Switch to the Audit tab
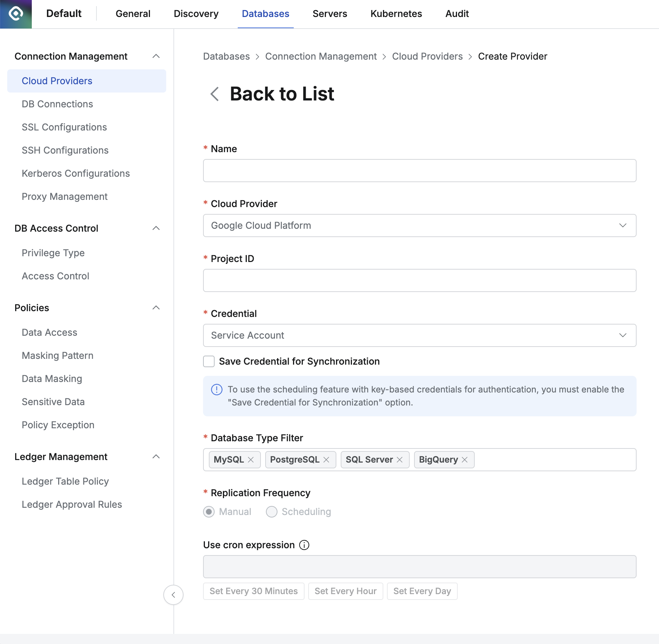659x644 pixels. pos(457,14)
